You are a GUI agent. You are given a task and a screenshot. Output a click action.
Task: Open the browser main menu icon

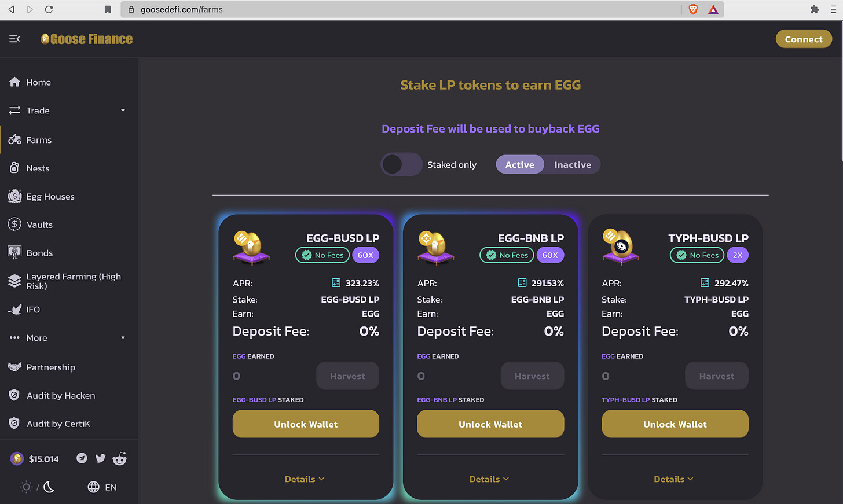(833, 9)
